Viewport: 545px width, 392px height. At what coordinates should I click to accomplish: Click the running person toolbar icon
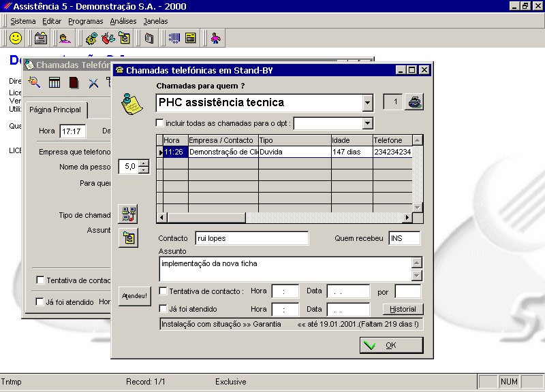[x=215, y=38]
